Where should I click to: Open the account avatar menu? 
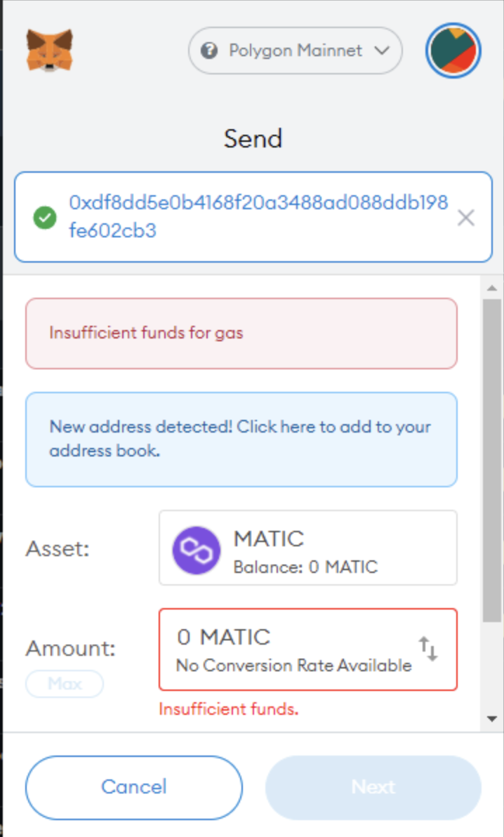coord(453,51)
